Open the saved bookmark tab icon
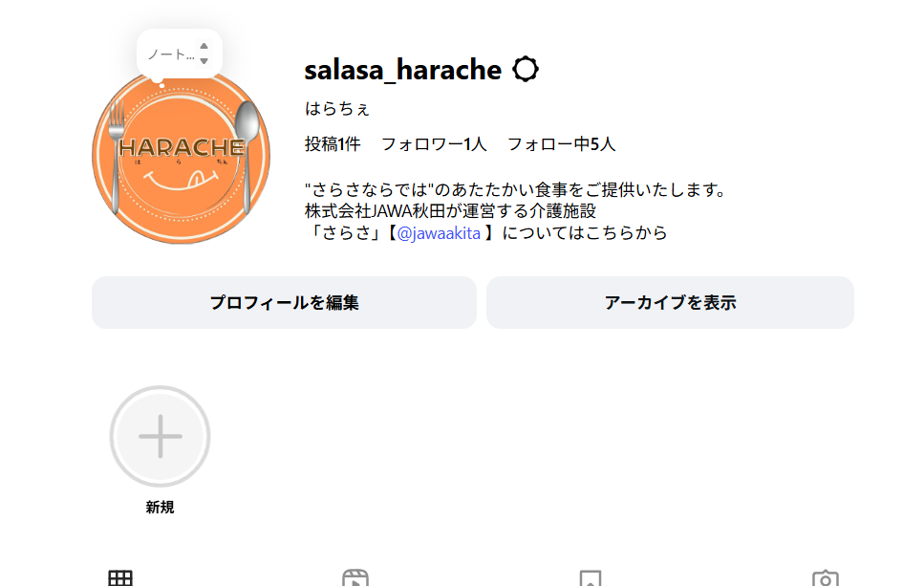924x586 pixels. 590,577
